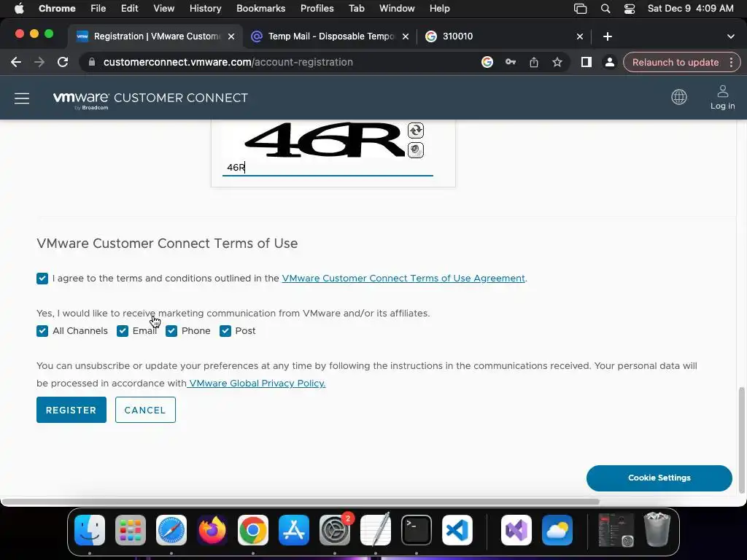Open Spotlight search in menu bar
The height and width of the screenshot is (560, 747).
pos(605,9)
